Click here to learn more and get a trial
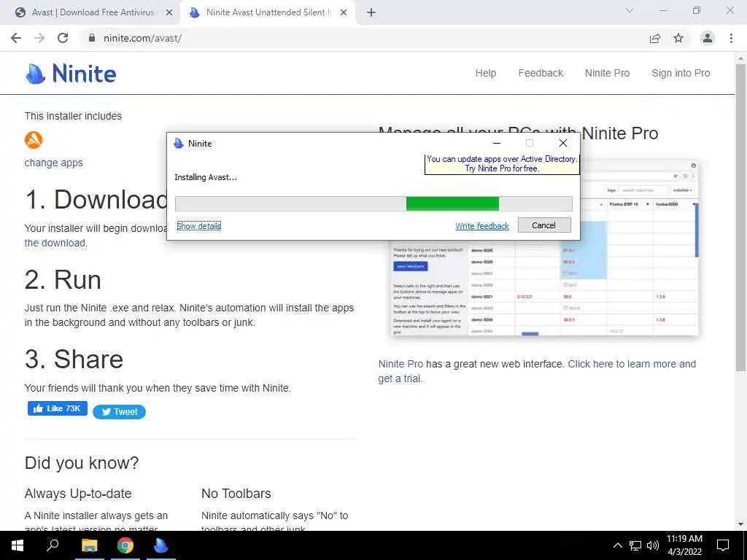This screenshot has width=747, height=560. [x=537, y=371]
